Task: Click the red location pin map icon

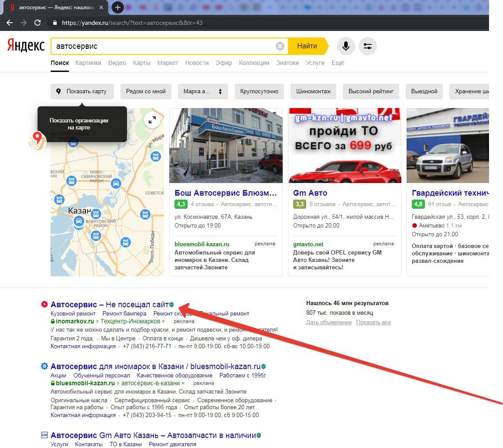Action: [x=37, y=141]
